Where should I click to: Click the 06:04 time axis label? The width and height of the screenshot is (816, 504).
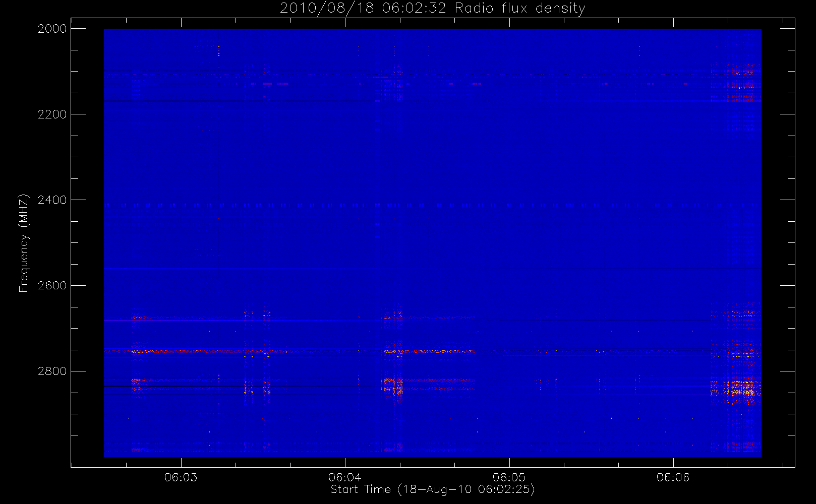tap(345, 477)
